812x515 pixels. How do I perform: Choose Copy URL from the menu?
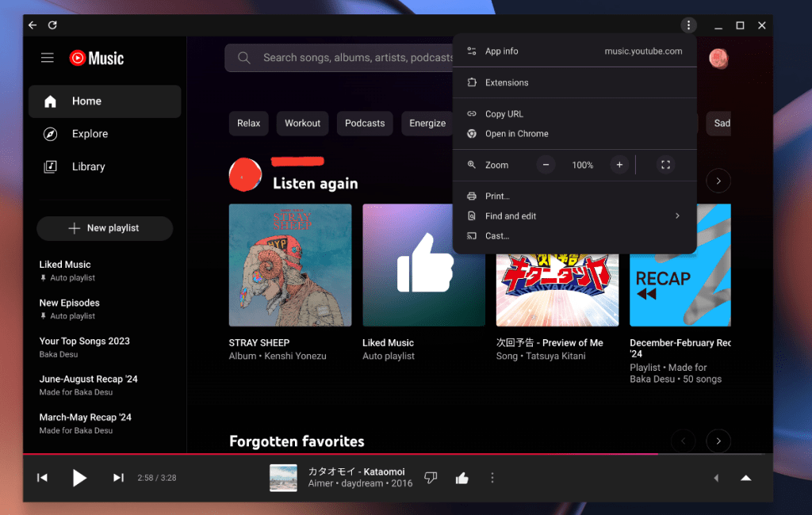pos(574,114)
